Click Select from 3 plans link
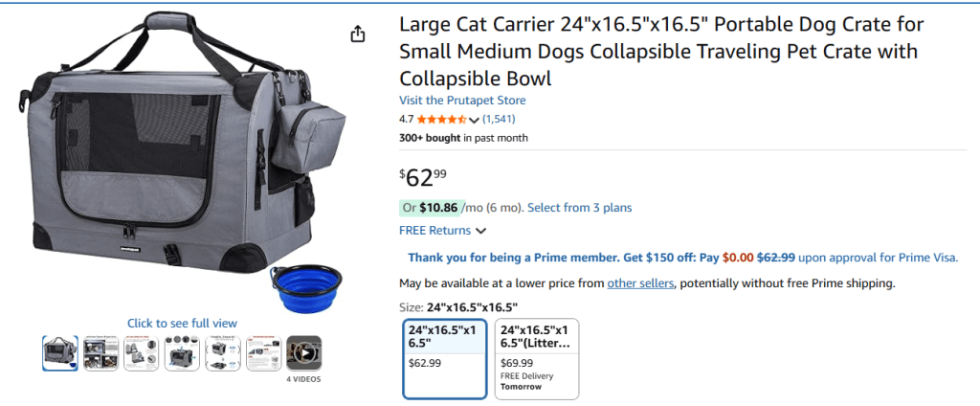Image resolution: width=980 pixels, height=406 pixels. click(x=579, y=208)
